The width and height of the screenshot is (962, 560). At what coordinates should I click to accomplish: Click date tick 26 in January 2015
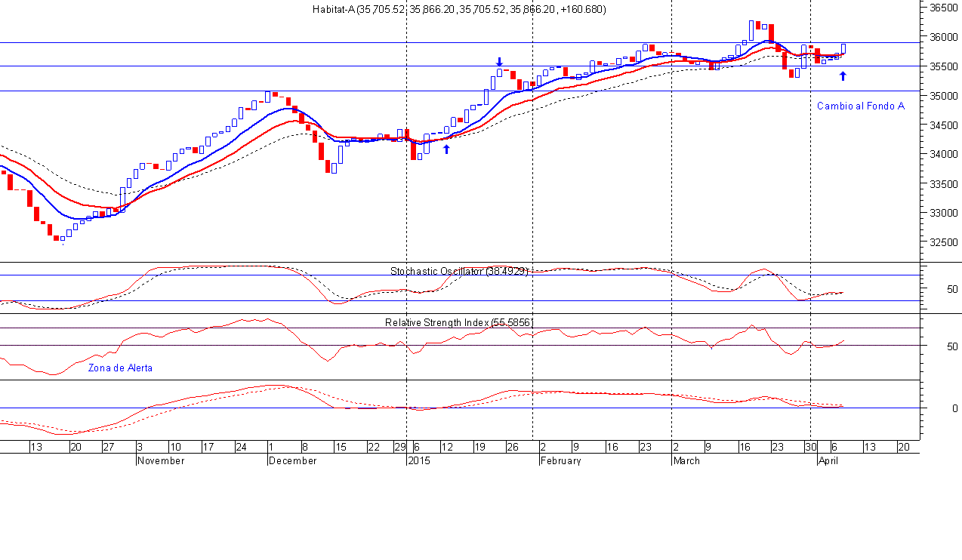(513, 447)
